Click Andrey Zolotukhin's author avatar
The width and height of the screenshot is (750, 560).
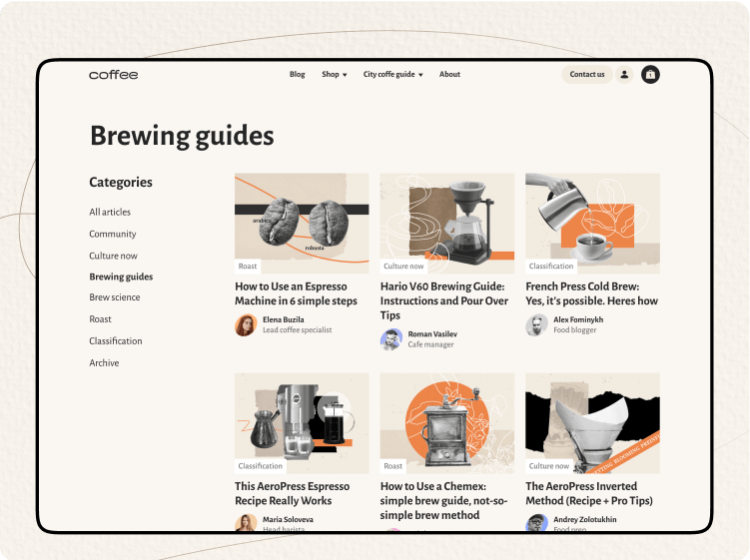[536, 523]
